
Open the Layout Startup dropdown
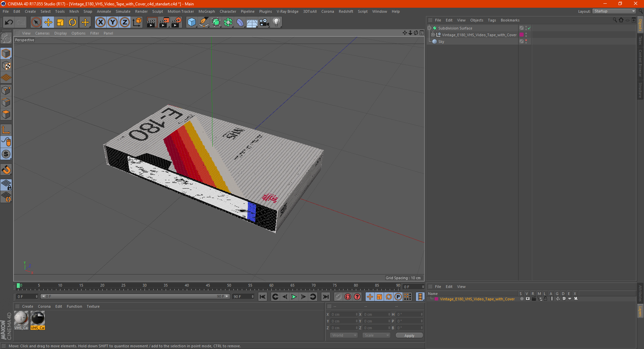click(614, 11)
